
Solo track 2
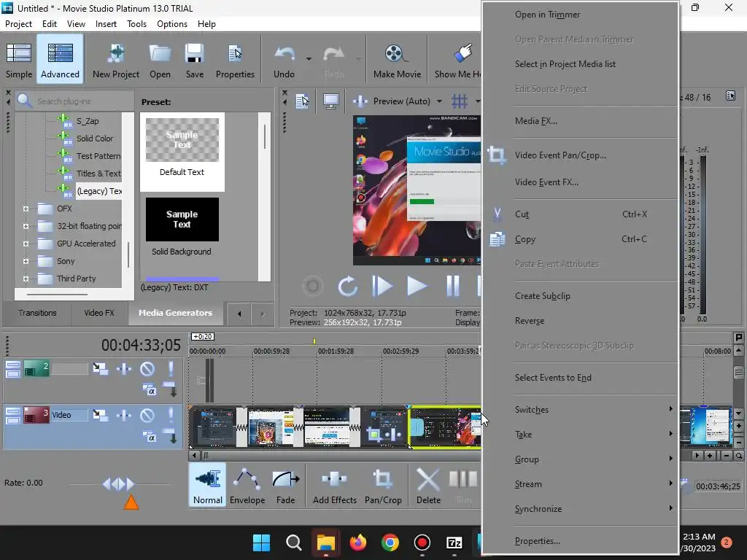[171, 368]
